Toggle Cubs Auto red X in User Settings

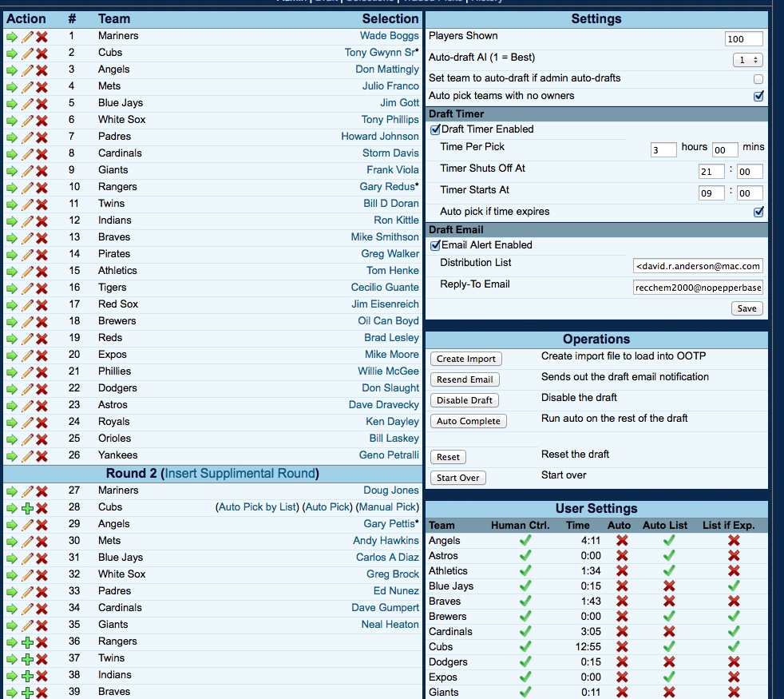622,647
